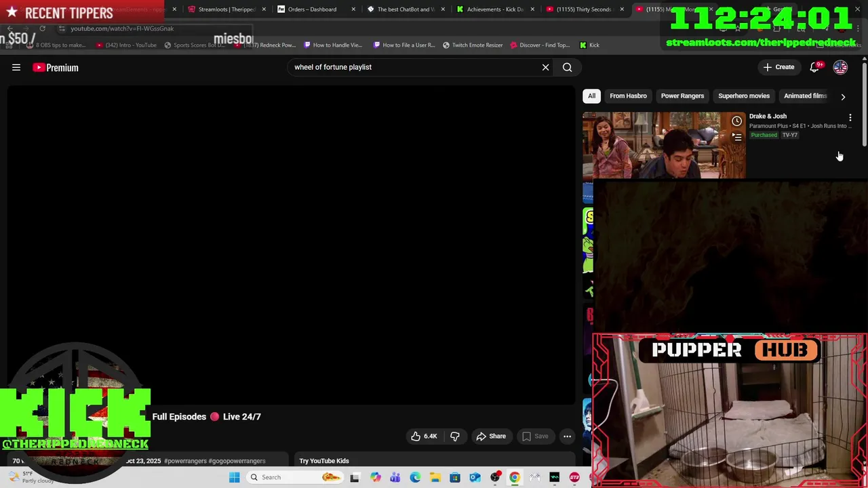Click the #gogopowerrangers hashtag
This screenshot has width=868, height=488.
pyautogui.click(x=237, y=461)
